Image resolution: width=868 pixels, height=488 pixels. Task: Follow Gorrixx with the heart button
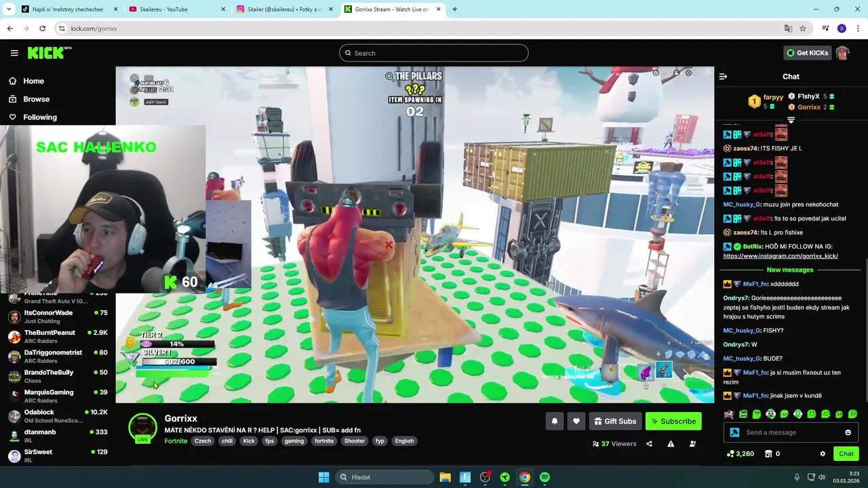click(576, 421)
